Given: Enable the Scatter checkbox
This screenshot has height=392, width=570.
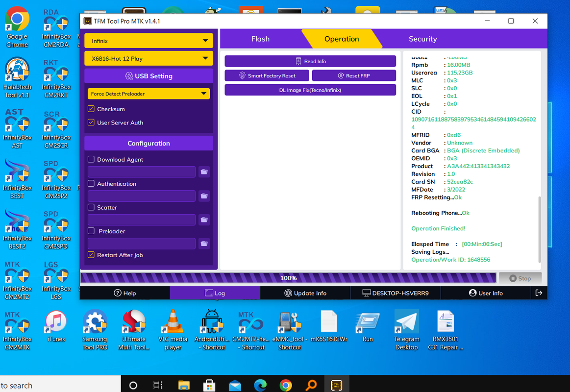Looking at the screenshot, I should (91, 207).
